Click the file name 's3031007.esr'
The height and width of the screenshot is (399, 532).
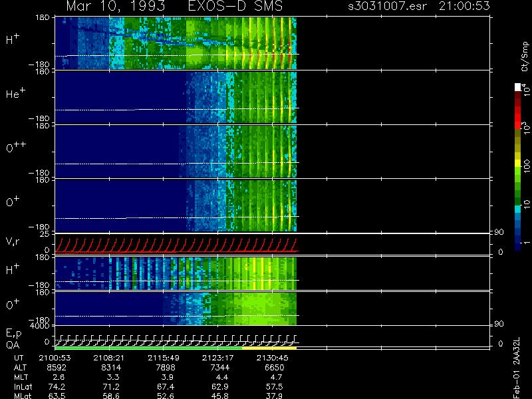pos(387,6)
